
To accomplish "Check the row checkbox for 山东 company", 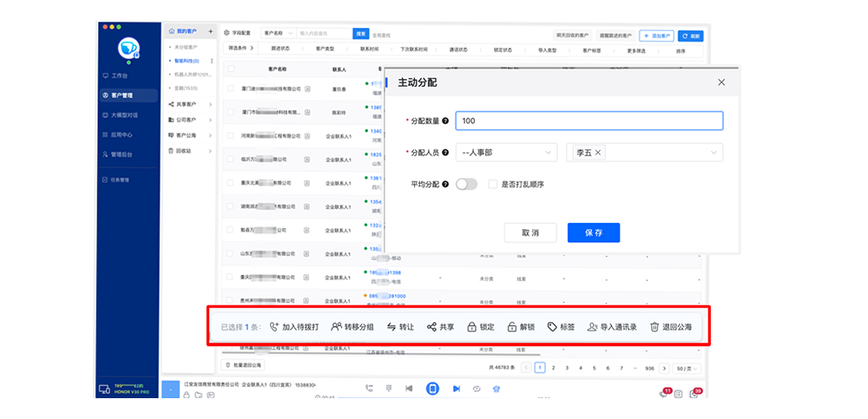I will tap(231, 253).
